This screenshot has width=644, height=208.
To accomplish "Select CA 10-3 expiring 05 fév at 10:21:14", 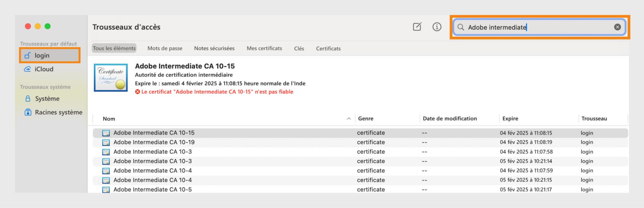I will coord(360,161).
